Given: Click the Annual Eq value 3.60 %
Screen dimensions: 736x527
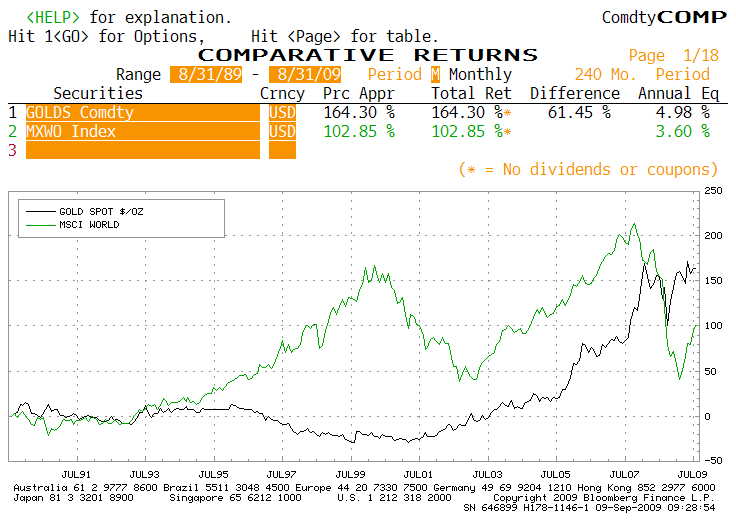Looking at the screenshot, I should pos(682,131).
